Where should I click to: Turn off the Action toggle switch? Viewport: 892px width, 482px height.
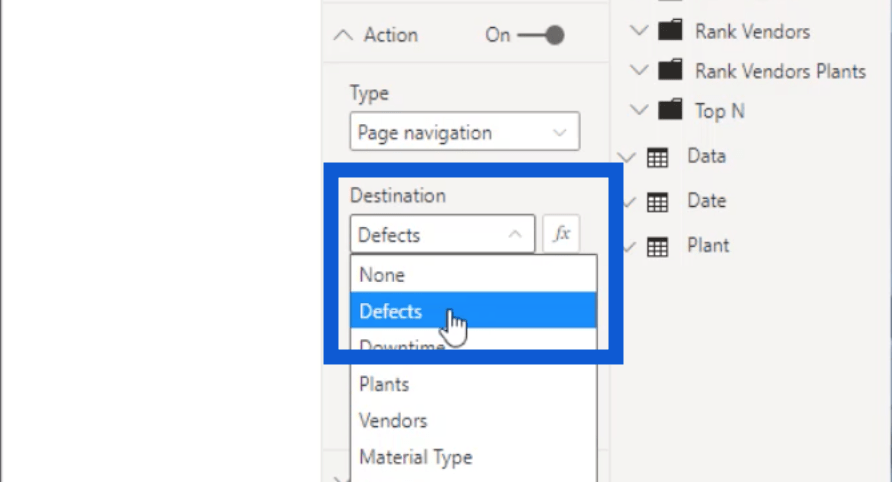click(x=541, y=35)
